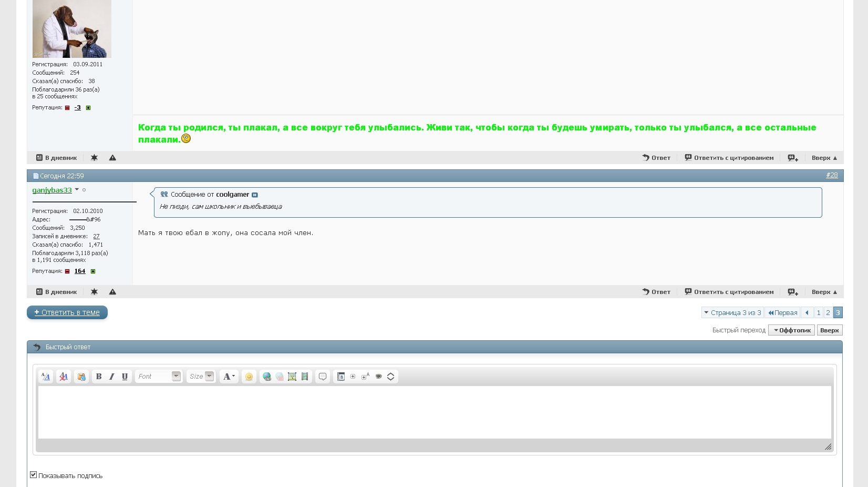Toggle bold formatting in quick reply
868x487 pixels.
(99, 377)
